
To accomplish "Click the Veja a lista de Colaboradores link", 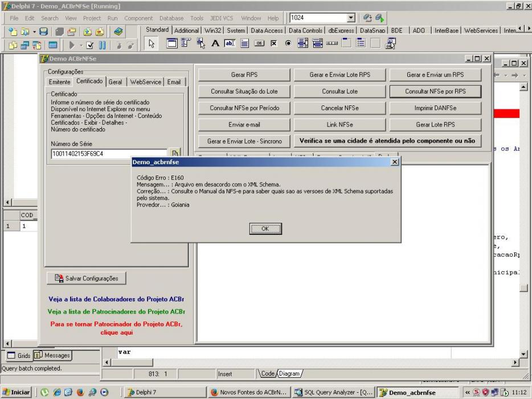I will (116, 299).
